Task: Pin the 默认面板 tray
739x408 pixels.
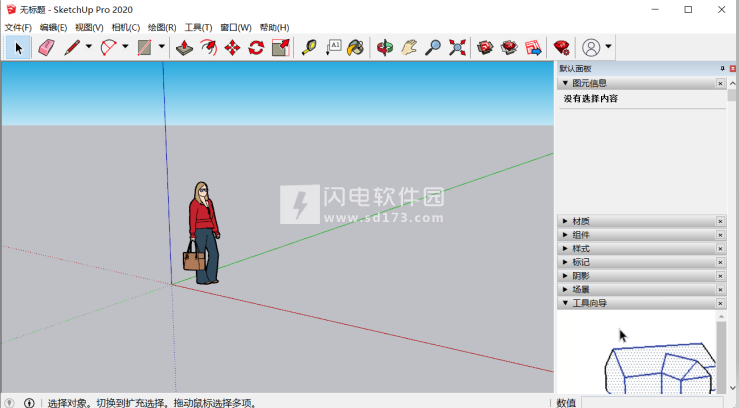Action: pos(722,69)
